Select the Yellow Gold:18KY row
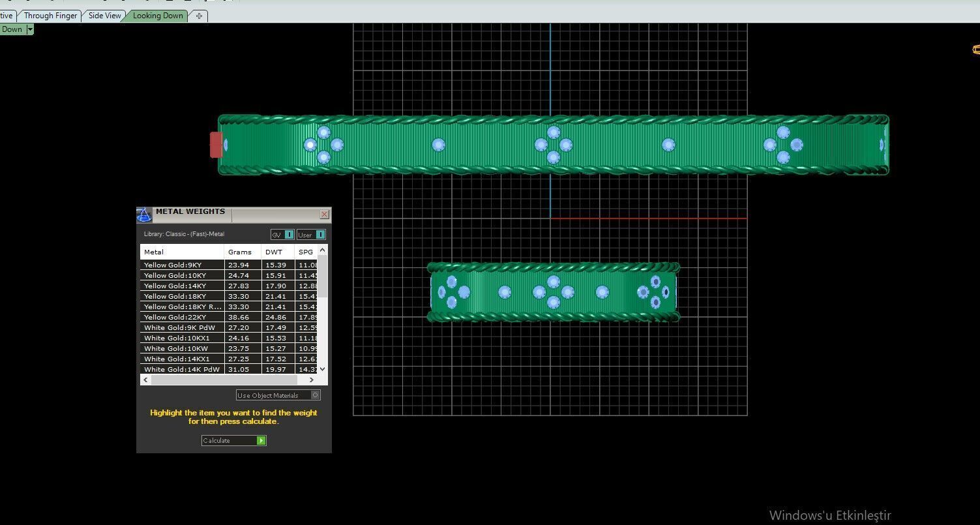Screen dimensions: 980x525 point(229,296)
